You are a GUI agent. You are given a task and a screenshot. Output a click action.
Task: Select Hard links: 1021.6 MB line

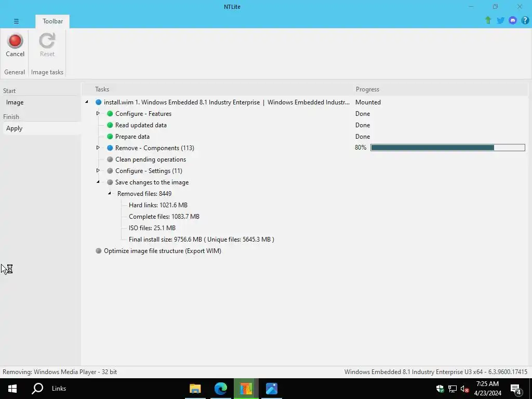[158, 205]
